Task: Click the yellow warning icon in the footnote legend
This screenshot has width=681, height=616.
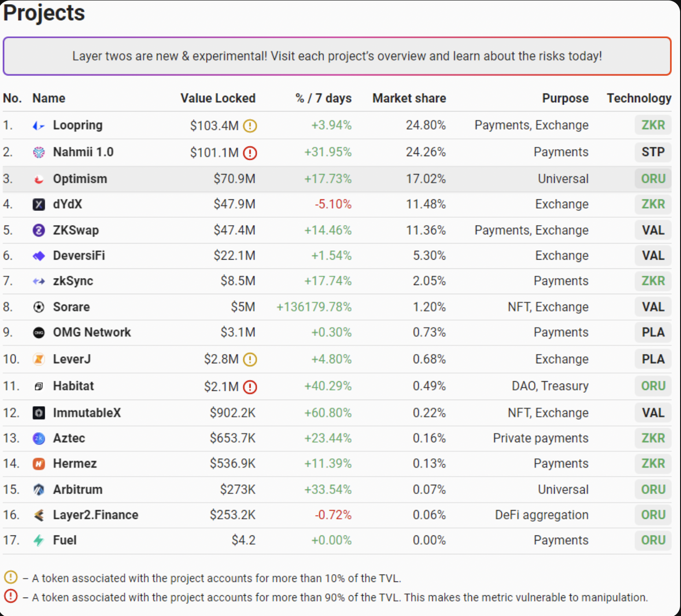Action: click(x=11, y=577)
